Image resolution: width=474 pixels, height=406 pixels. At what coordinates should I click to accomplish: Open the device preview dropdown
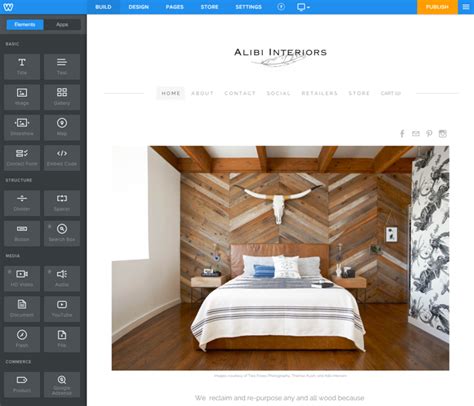pos(303,7)
